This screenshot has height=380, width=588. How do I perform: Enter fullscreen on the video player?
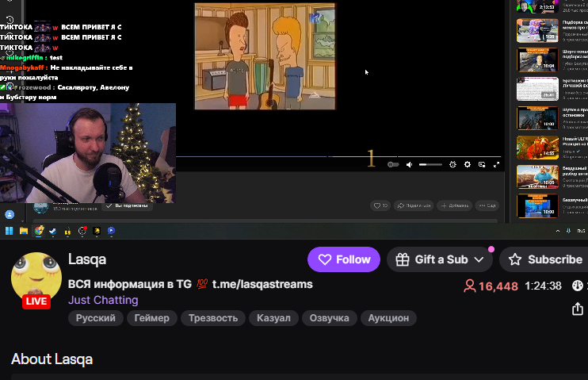(x=497, y=164)
